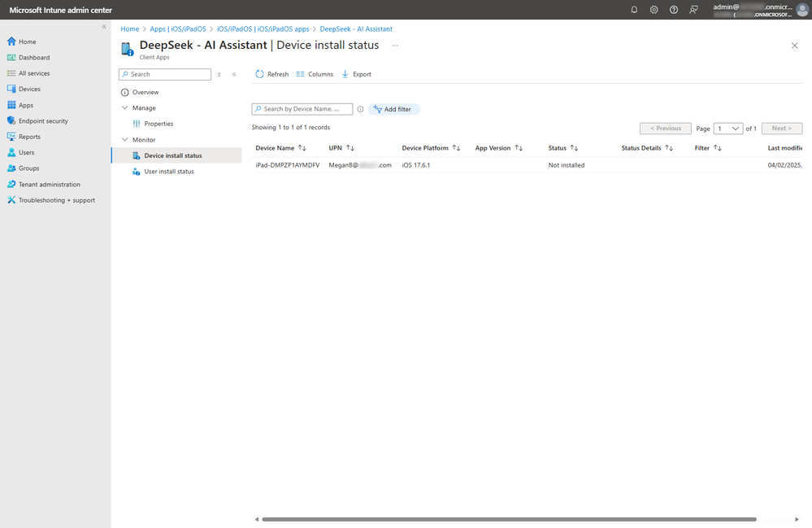Image resolution: width=812 pixels, height=528 pixels.
Task: Open the notifications bell icon
Action: [634, 10]
